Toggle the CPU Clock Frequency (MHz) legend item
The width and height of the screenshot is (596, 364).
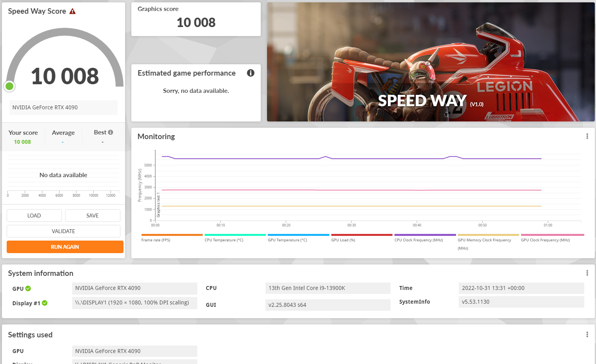pos(425,238)
